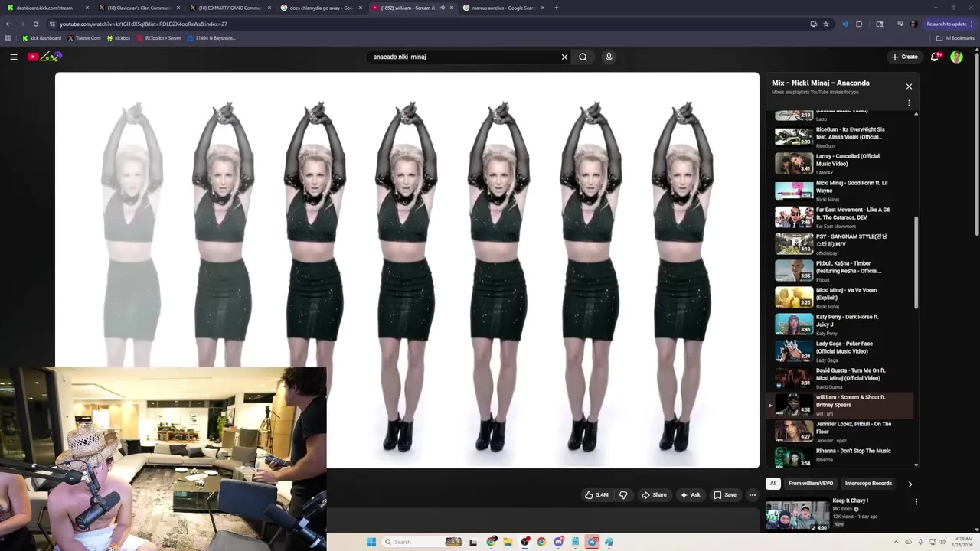Close the Mix playlist panel
This screenshot has width=980, height=551.
(x=909, y=86)
